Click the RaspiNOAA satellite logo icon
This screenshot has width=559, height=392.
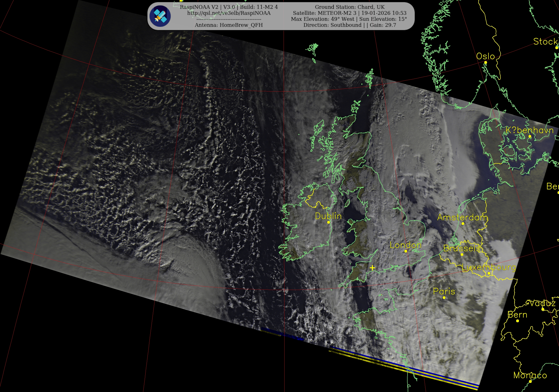(160, 16)
